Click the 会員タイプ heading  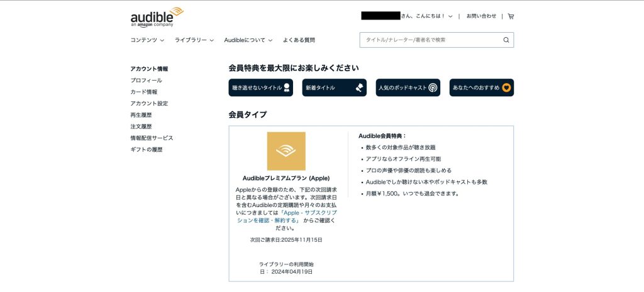tap(248, 115)
